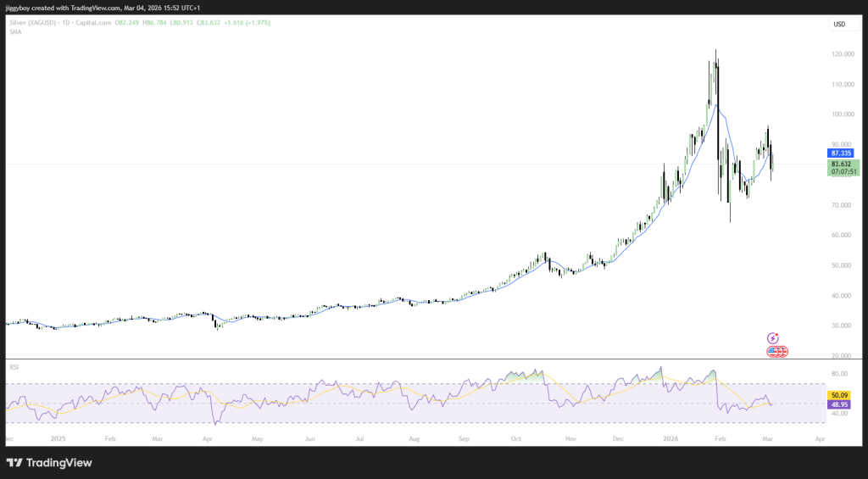Click the blue 87.335 SMA price tag
This screenshot has height=479, width=868.
(x=843, y=153)
